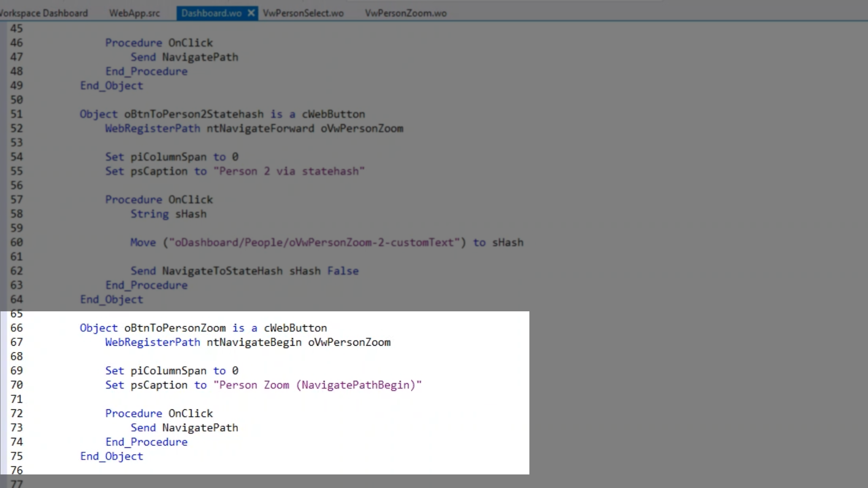Image resolution: width=868 pixels, height=488 pixels.
Task: Open the WebApp.src tab
Action: (134, 13)
